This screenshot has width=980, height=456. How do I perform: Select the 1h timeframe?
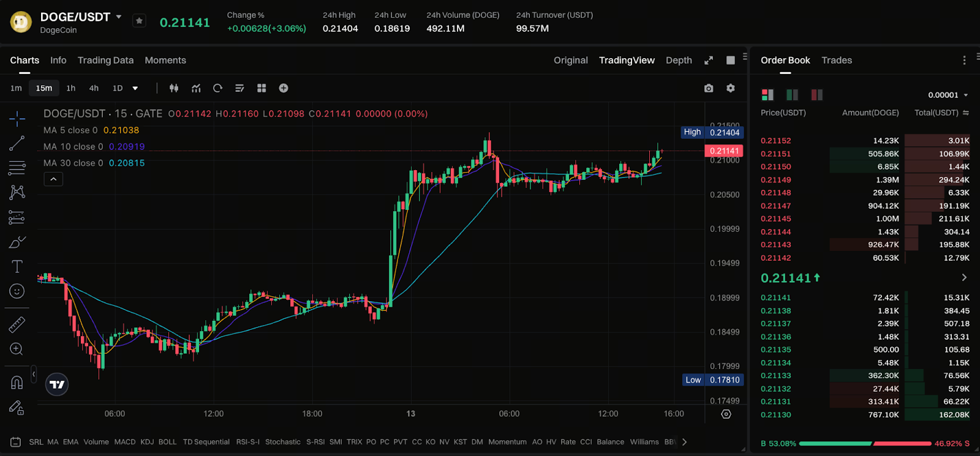click(x=71, y=88)
